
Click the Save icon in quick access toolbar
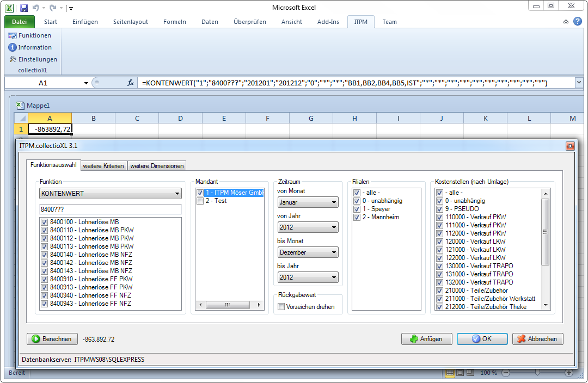tap(23, 8)
